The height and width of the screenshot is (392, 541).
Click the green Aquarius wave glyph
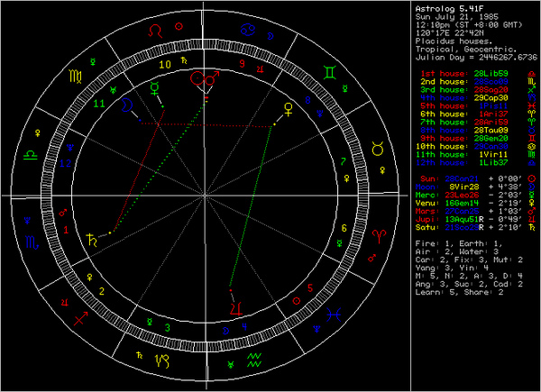click(x=254, y=360)
